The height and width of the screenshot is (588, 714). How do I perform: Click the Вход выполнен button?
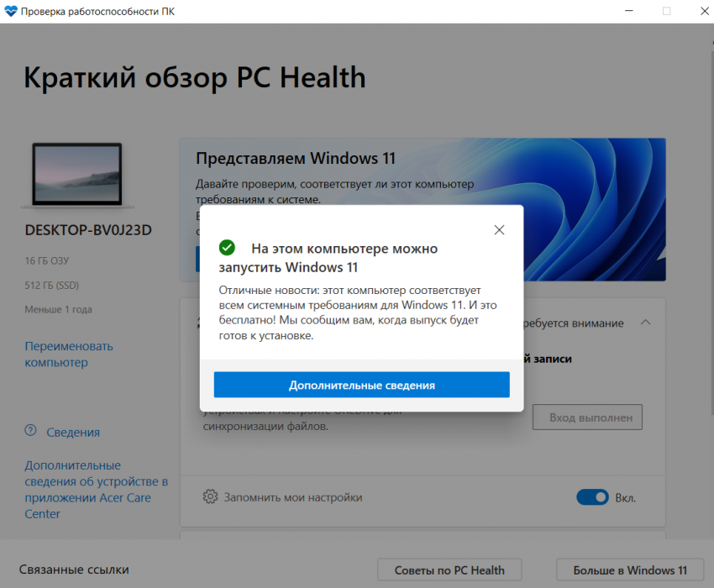click(587, 417)
